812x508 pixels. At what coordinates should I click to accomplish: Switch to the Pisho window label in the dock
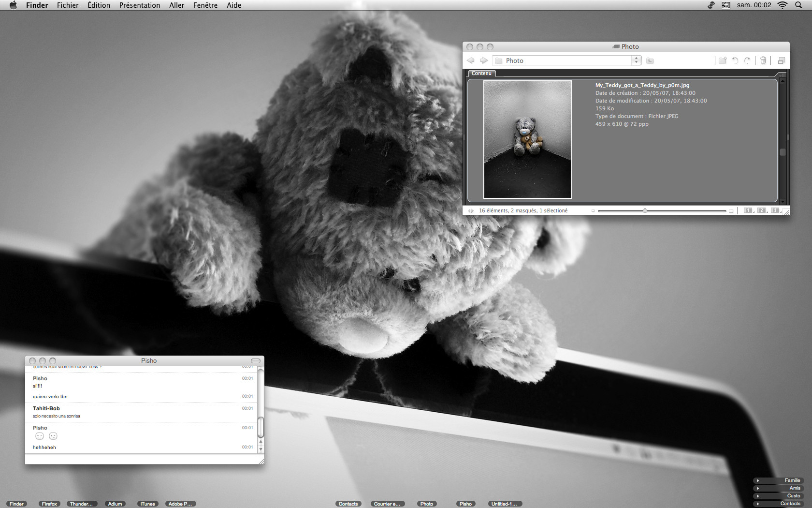(x=465, y=504)
